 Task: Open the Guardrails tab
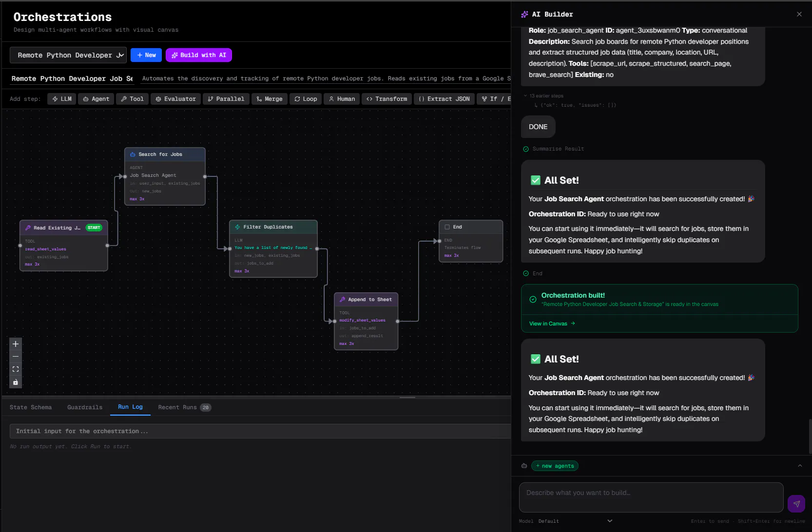tap(85, 407)
